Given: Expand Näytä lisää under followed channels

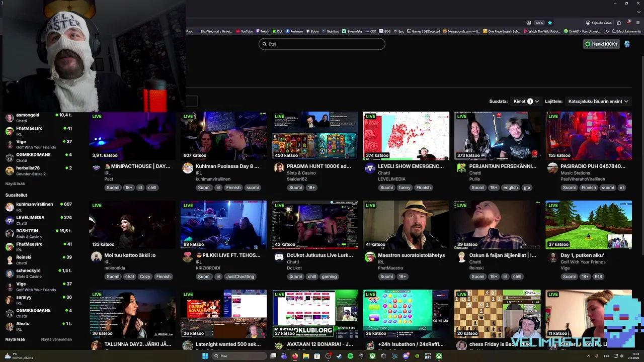Looking at the screenshot, I should [15, 184].
